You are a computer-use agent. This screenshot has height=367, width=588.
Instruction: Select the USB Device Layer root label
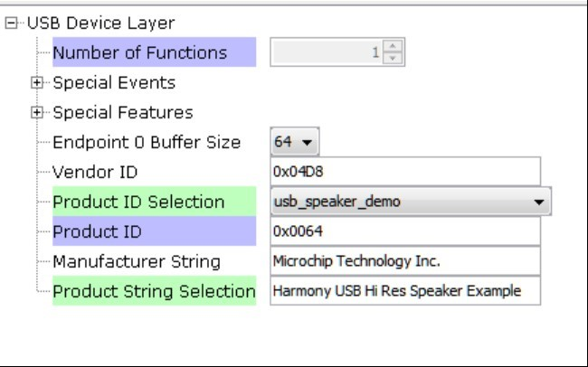tap(101, 24)
